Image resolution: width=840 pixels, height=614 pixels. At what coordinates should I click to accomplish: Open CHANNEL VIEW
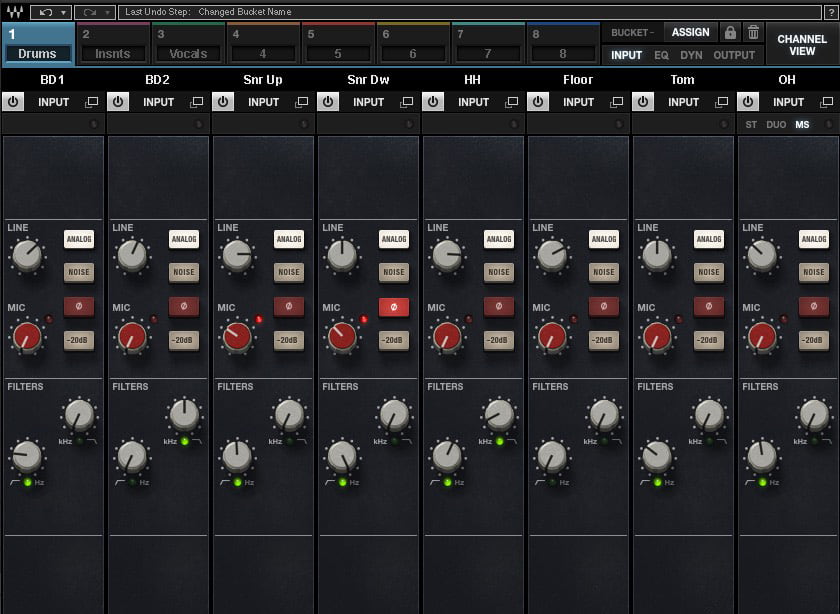click(x=803, y=43)
